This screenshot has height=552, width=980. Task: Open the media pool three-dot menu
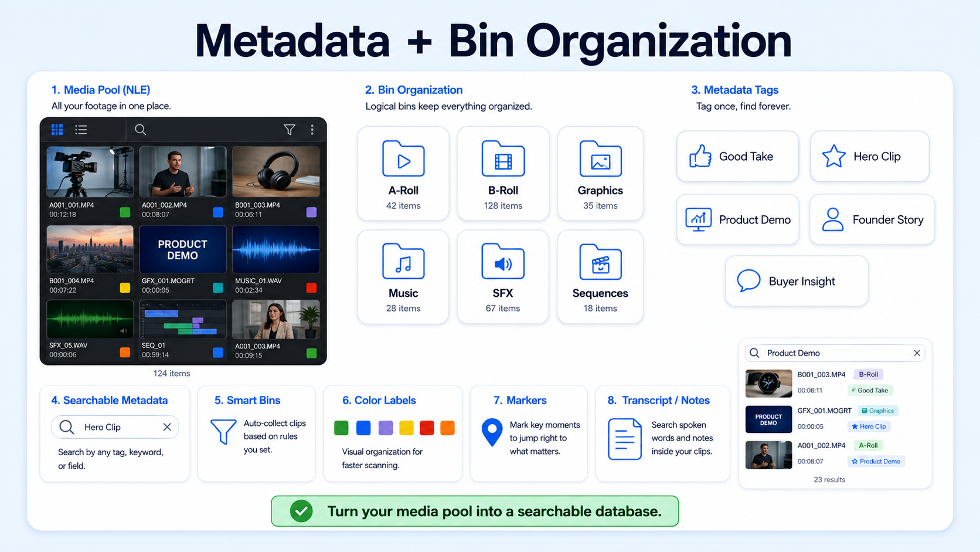(x=312, y=130)
